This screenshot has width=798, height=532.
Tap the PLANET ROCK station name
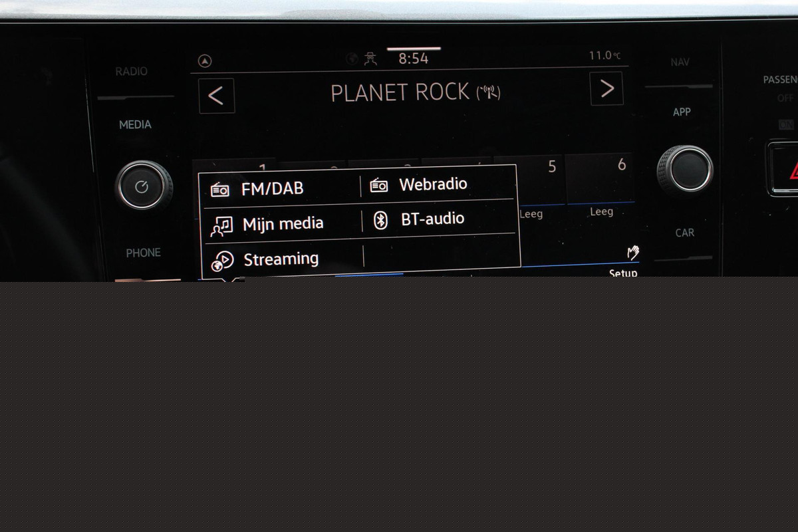tap(400, 93)
